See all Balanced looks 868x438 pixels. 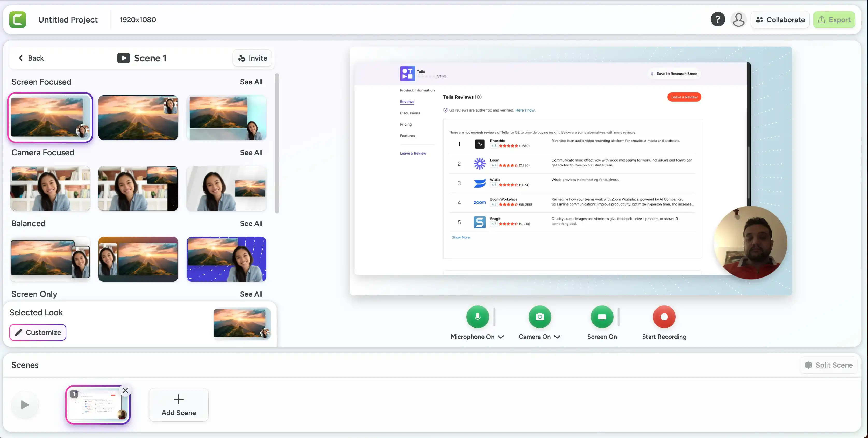coord(251,224)
